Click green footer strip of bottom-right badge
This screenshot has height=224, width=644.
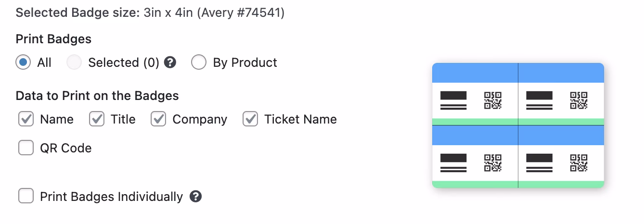coord(561,184)
